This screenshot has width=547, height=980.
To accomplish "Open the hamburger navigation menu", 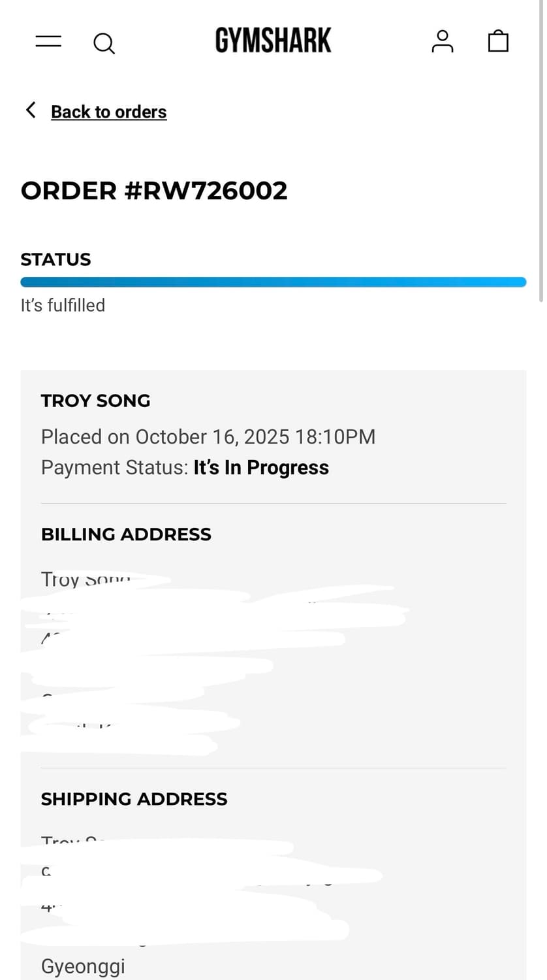I will tap(48, 42).
